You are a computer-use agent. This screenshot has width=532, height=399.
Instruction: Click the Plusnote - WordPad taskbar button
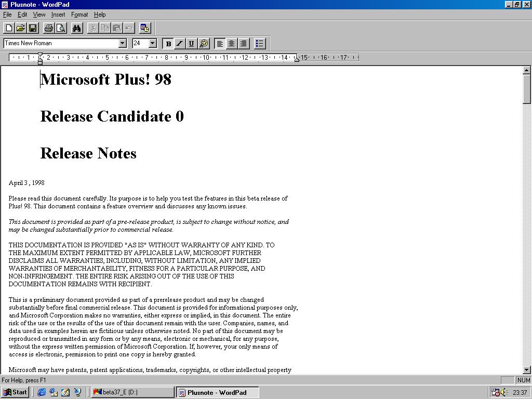218,393
